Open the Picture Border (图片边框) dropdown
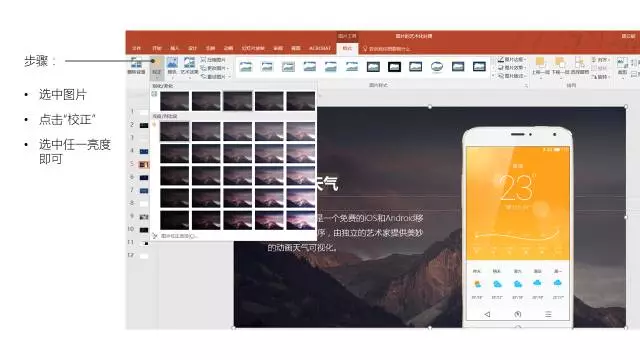The height and width of the screenshot is (360, 640). coord(512,60)
